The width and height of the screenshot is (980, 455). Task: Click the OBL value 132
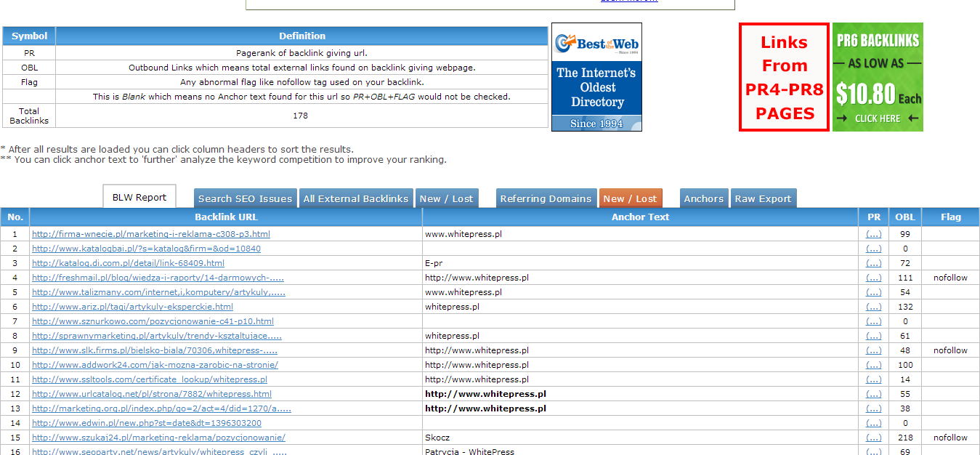pos(905,307)
